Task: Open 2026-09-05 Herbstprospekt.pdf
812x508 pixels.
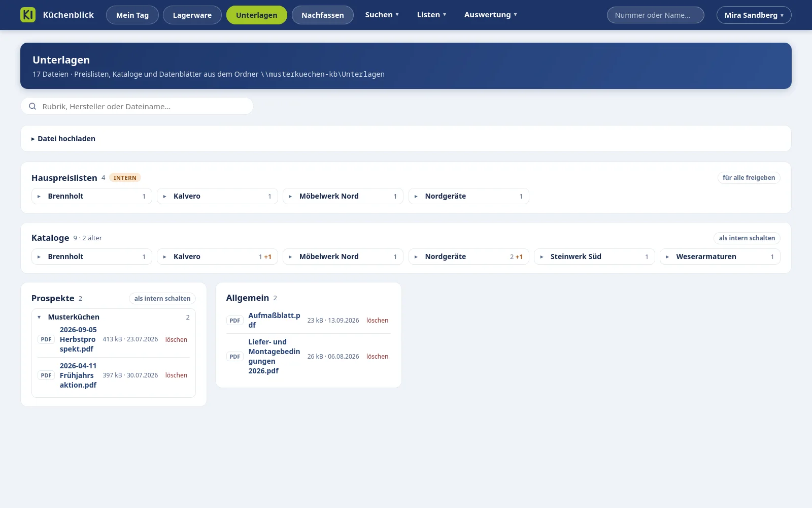Action: click(78, 339)
